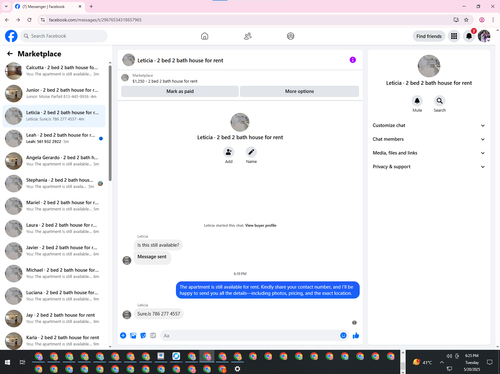500x374 pixels.
Task: Open Calcutta conversation
Action: [54, 71]
